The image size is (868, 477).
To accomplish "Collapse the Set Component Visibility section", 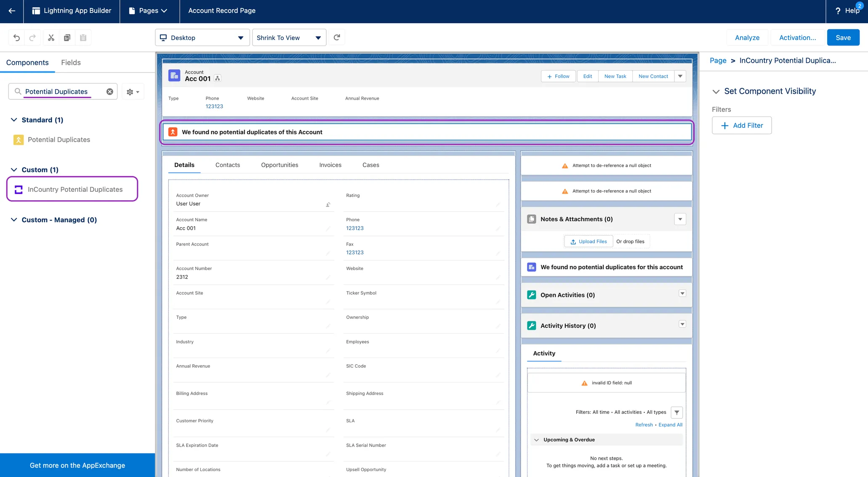I will 716,92.
